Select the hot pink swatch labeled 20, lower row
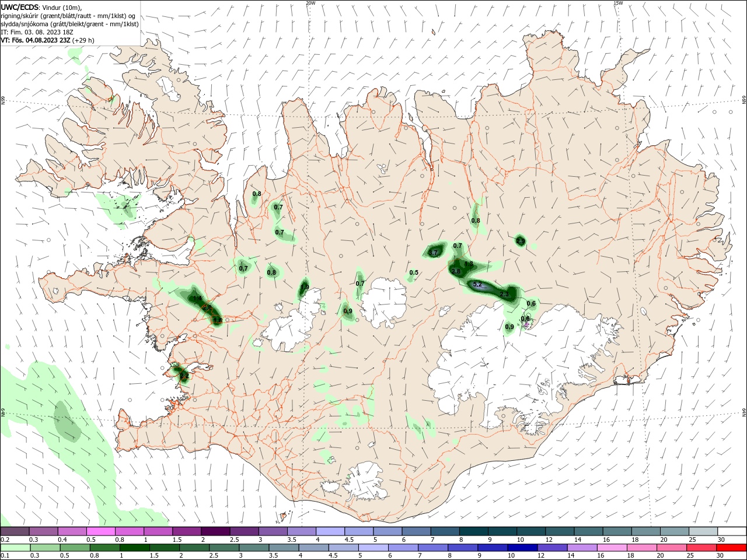This screenshot has width=747, height=560. click(671, 548)
